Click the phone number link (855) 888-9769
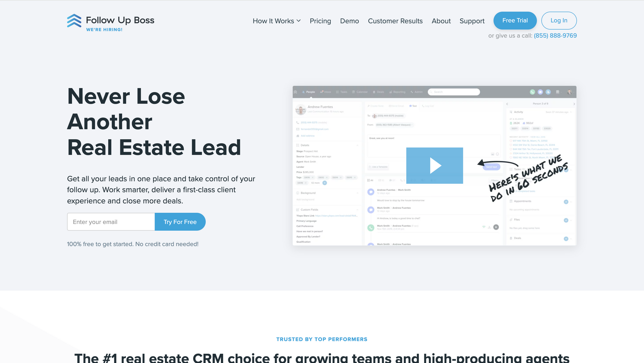The height and width of the screenshot is (363, 644). tap(555, 36)
